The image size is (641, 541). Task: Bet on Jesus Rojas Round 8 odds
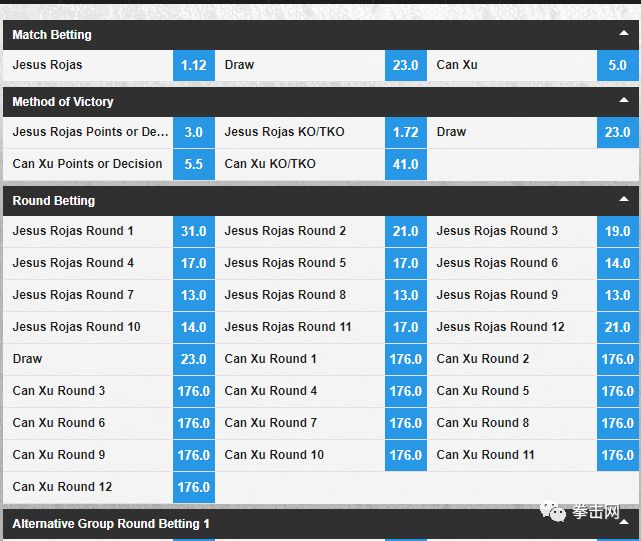point(406,295)
